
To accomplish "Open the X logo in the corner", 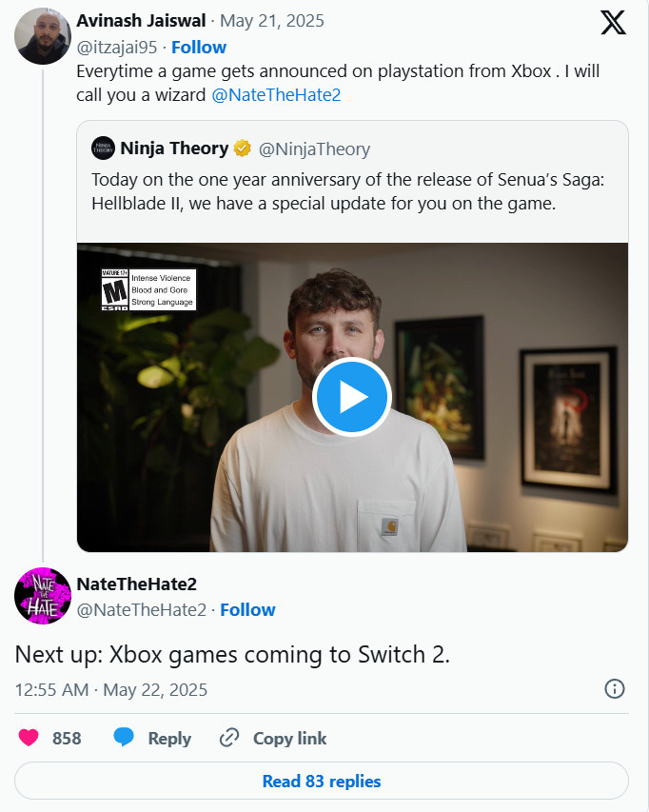I will click(x=613, y=23).
